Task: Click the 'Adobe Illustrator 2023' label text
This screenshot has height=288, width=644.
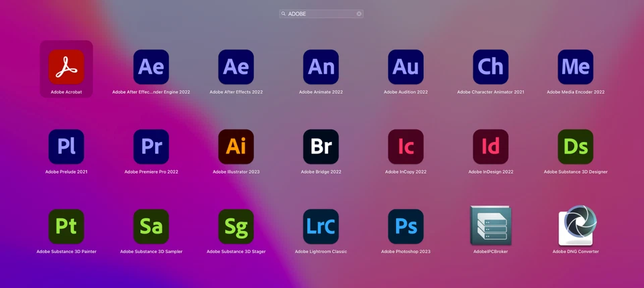Action: [236, 172]
